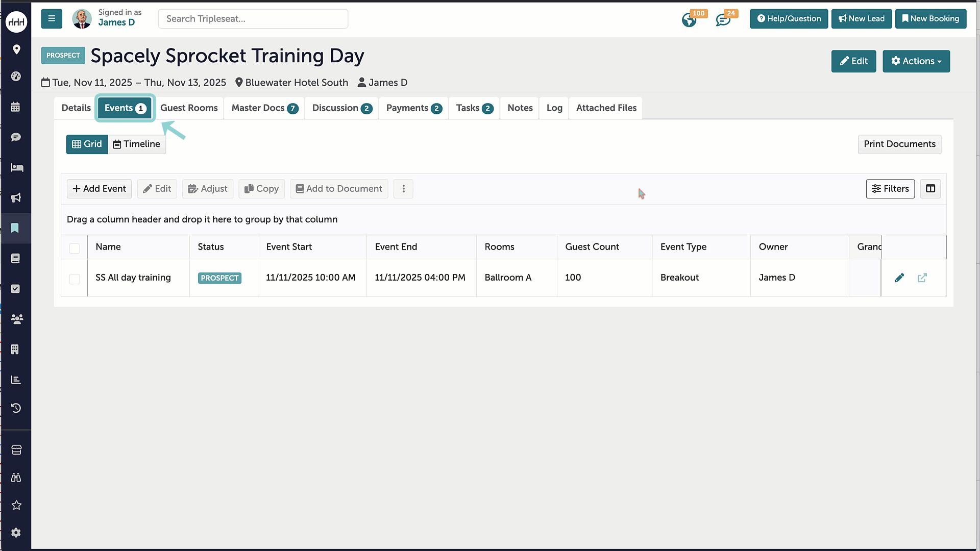Open the reports chart sidebar icon
The image size is (980, 551).
click(x=16, y=380)
